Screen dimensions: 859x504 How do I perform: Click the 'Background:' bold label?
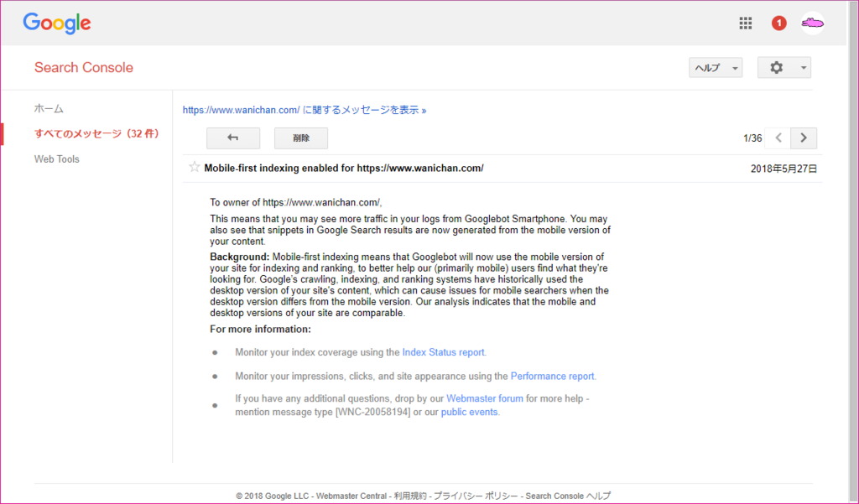[x=239, y=257]
